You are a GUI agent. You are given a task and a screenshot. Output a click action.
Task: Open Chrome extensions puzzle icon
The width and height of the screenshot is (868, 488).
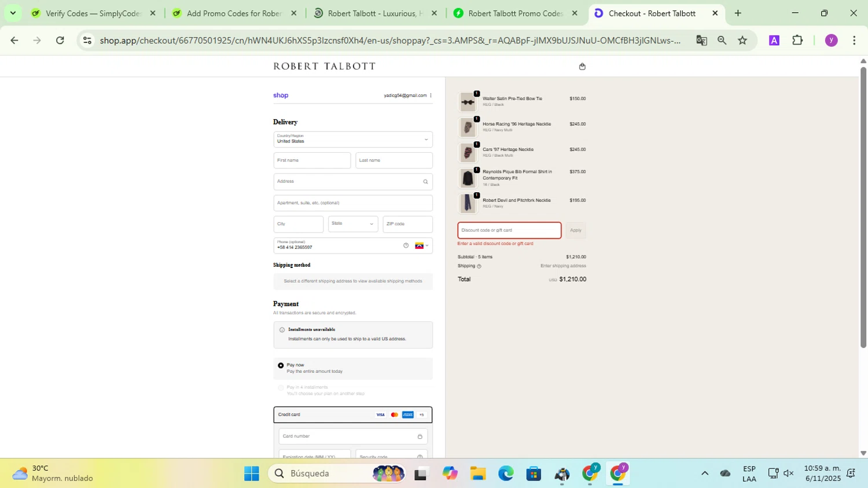pyautogui.click(x=797, y=40)
